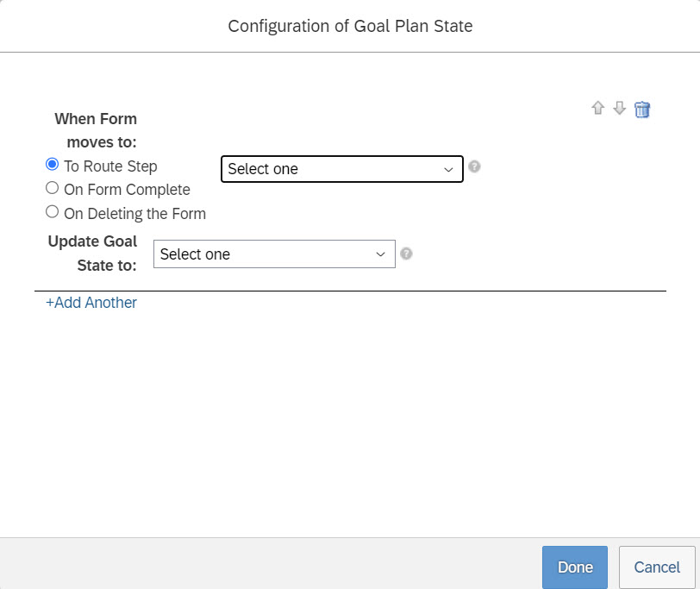Cancel the goal plan state configuration
The width and height of the screenshot is (700, 589).
657,567
